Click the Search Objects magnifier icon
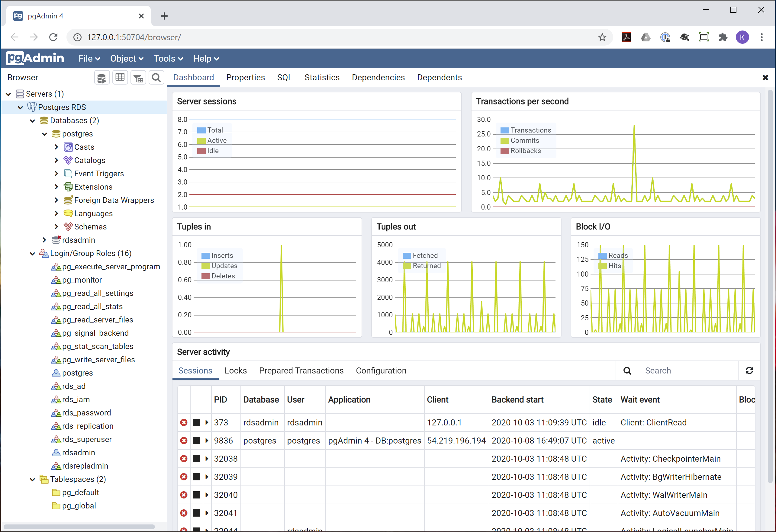776x532 pixels. (156, 78)
